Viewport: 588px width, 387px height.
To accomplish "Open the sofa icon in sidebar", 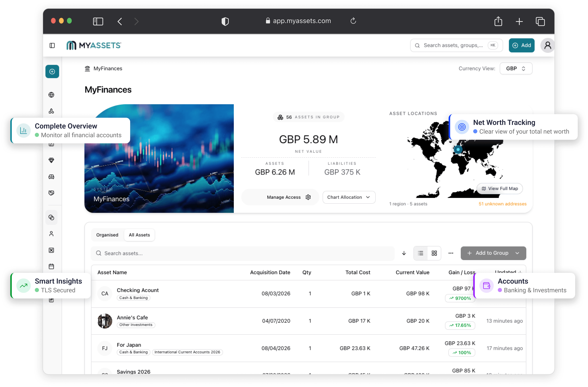I will (51, 177).
